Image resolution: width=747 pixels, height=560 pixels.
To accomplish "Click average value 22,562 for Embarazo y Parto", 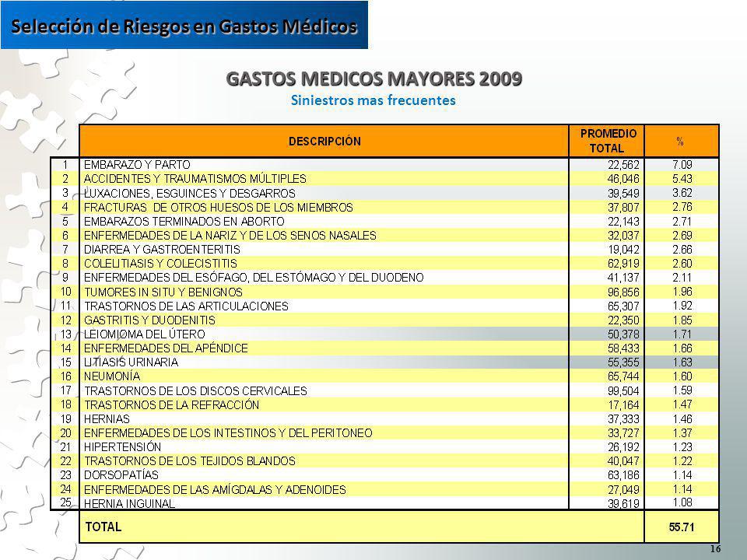I will pos(623,165).
